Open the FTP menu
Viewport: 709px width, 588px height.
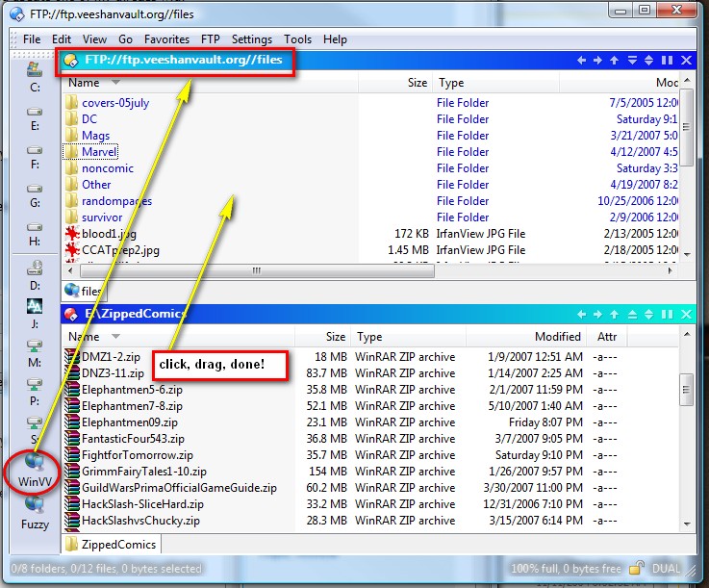point(211,39)
